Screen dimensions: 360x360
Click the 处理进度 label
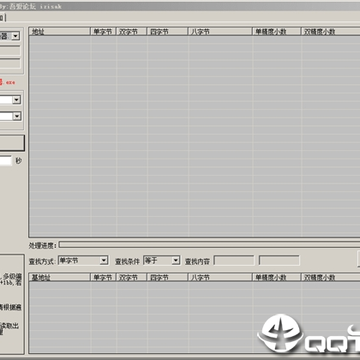[x=43, y=246]
